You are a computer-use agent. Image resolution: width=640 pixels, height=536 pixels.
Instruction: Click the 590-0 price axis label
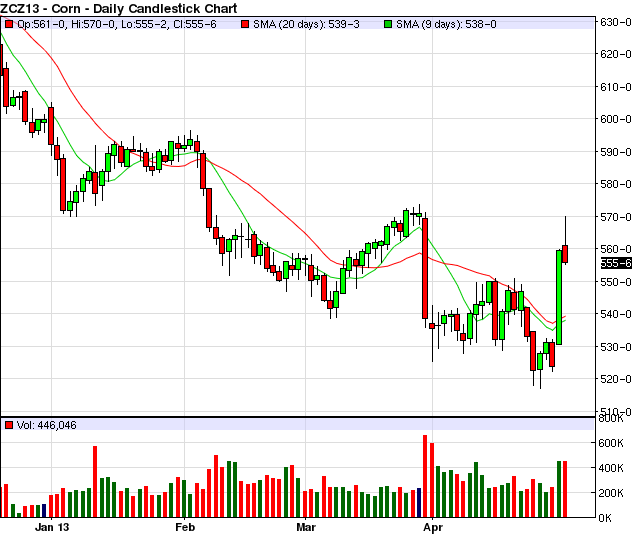coord(616,152)
